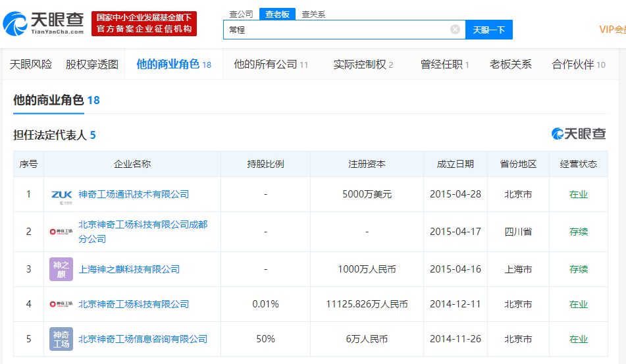Open the 合作伙伴 10 tab
The height and width of the screenshot is (364, 626).
coord(579,65)
